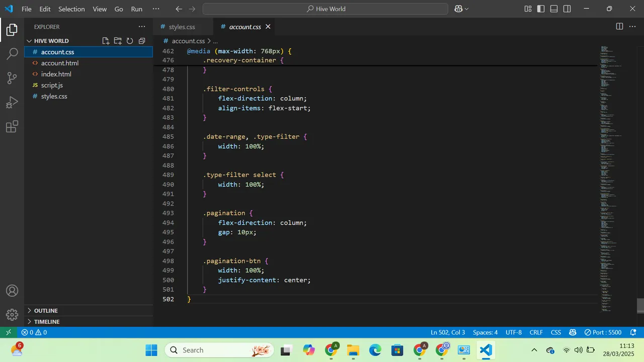Click Ln 502, Col 3 indicator
Image resolution: width=644 pixels, height=362 pixels.
click(x=448, y=332)
